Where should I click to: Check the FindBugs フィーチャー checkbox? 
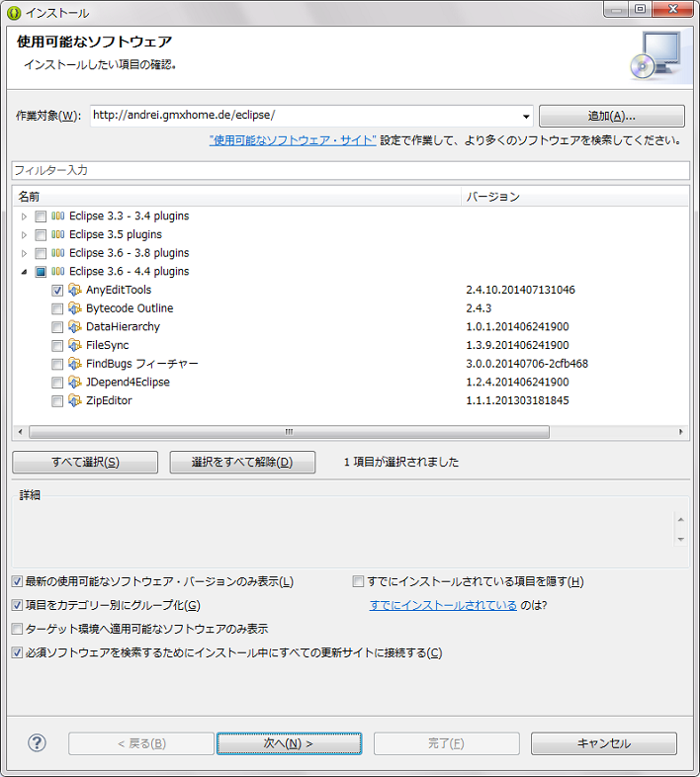tap(57, 364)
